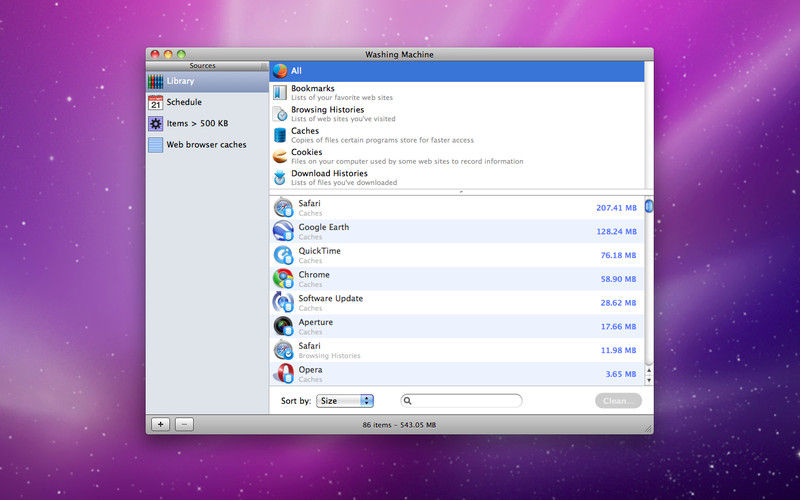Click the Bookmarks category icon
The width and height of the screenshot is (800, 500).
pos(280,92)
